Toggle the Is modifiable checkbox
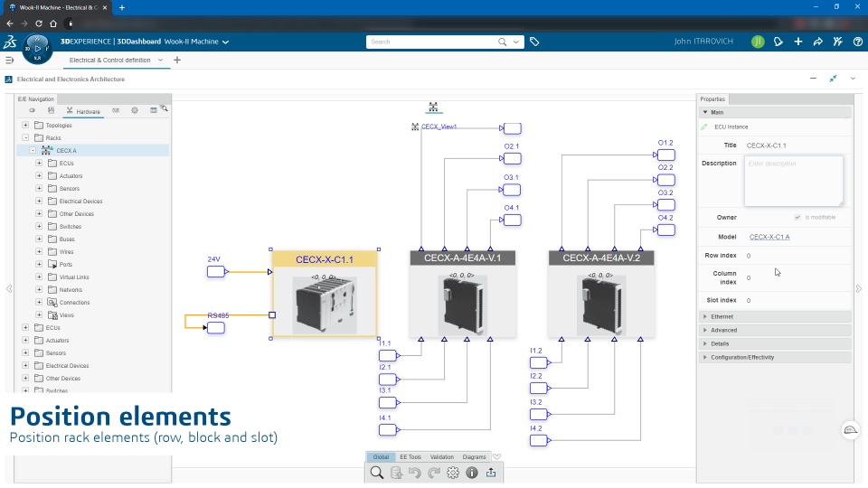Image resolution: width=868 pixels, height=488 pixels. tap(797, 218)
